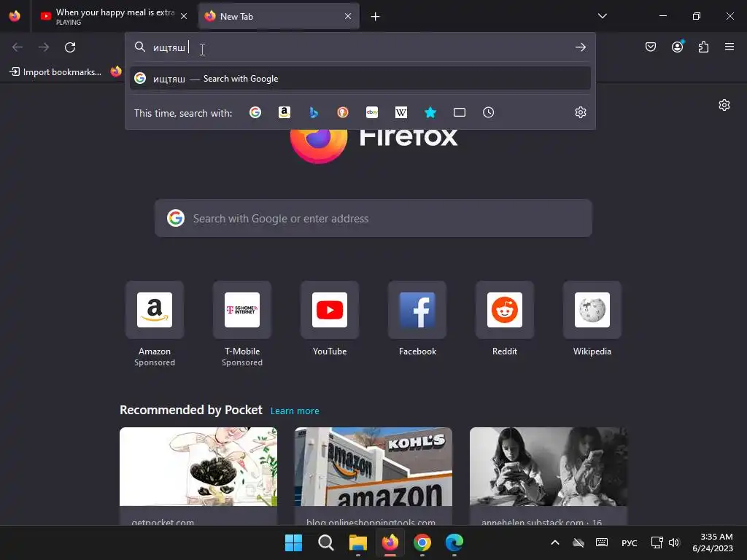This screenshot has width=747, height=560.
Task: Open Extensions puzzle icon
Action: coord(703,47)
